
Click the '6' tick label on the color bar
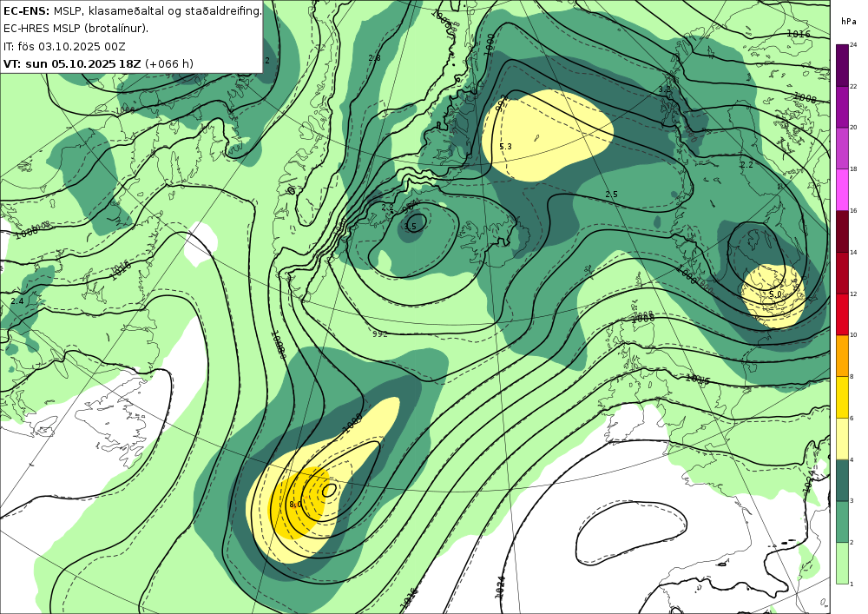coord(852,418)
